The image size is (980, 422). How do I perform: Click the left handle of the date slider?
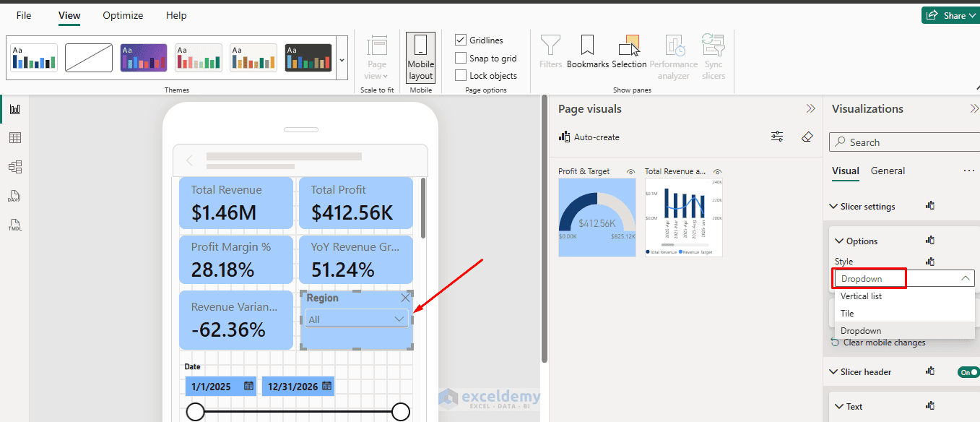coord(196,412)
